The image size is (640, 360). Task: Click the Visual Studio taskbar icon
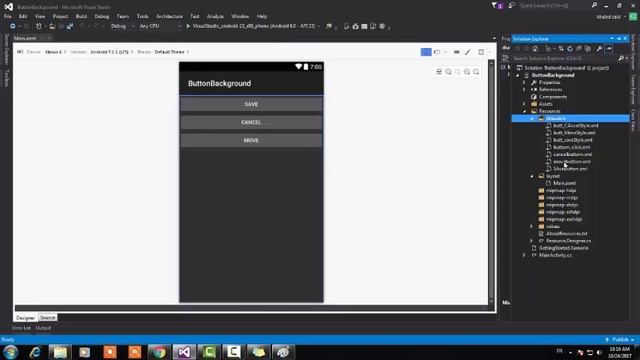coord(184,352)
